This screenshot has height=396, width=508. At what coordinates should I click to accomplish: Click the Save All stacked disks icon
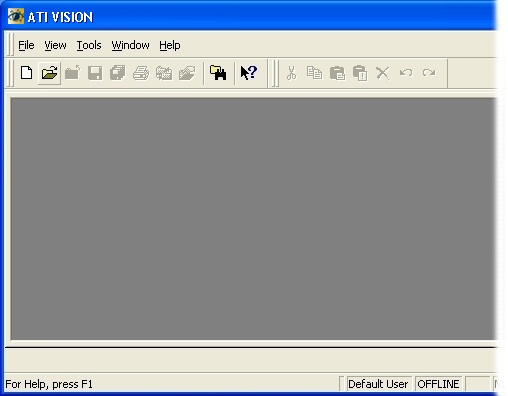click(x=118, y=73)
